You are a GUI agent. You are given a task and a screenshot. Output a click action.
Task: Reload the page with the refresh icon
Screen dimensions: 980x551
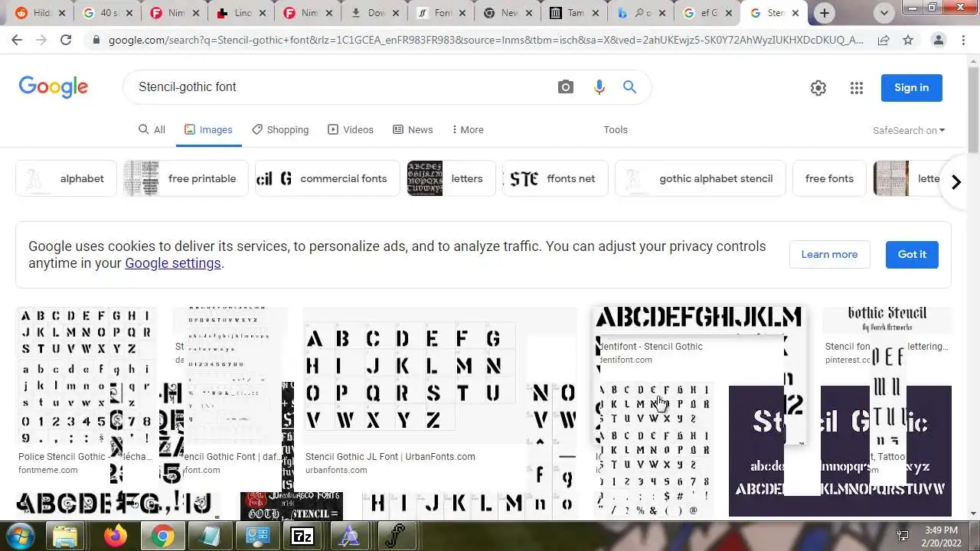[66, 40]
